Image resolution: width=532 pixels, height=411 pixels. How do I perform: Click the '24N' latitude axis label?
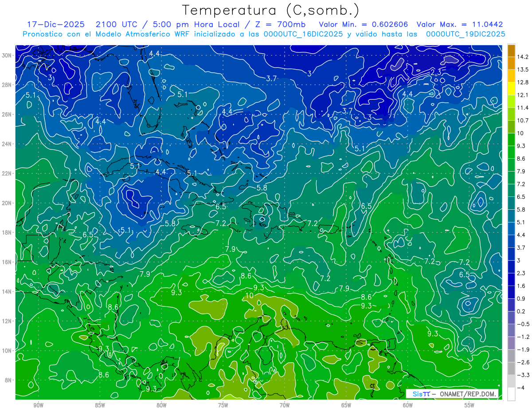(7, 144)
